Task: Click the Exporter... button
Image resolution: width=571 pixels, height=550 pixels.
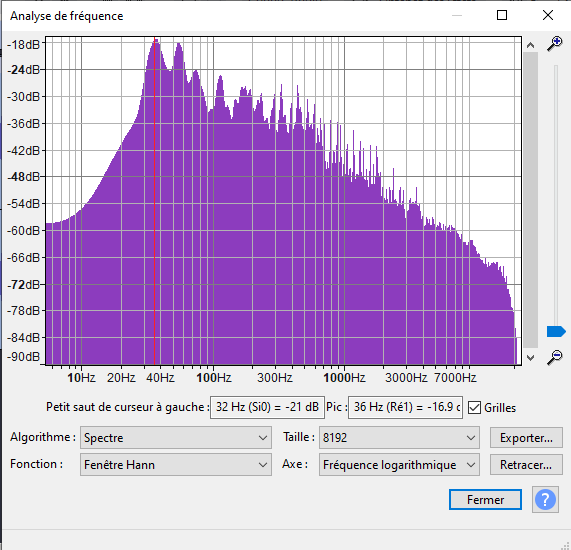Action: point(526,438)
